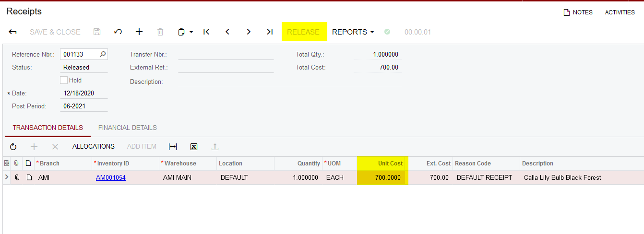This screenshot has height=234, width=644.
Task: Sort by the Quantity column header
Action: click(x=298, y=164)
